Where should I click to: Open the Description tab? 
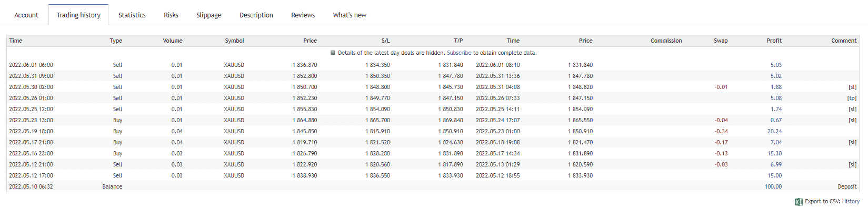pyautogui.click(x=256, y=15)
